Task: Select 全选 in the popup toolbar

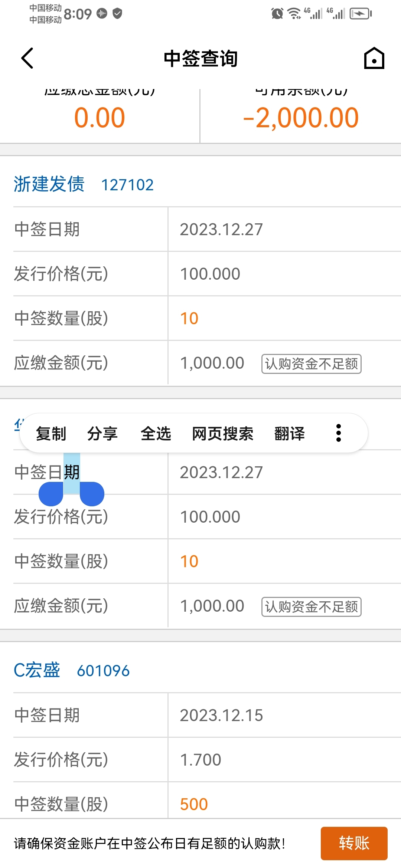Action: pyautogui.click(x=156, y=433)
